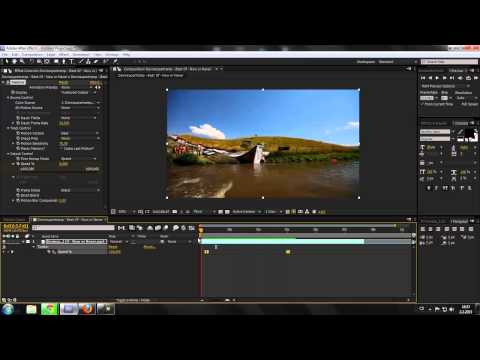Click the timeline layer search field
The width and height of the screenshot is (480, 360).
(x=73, y=228)
